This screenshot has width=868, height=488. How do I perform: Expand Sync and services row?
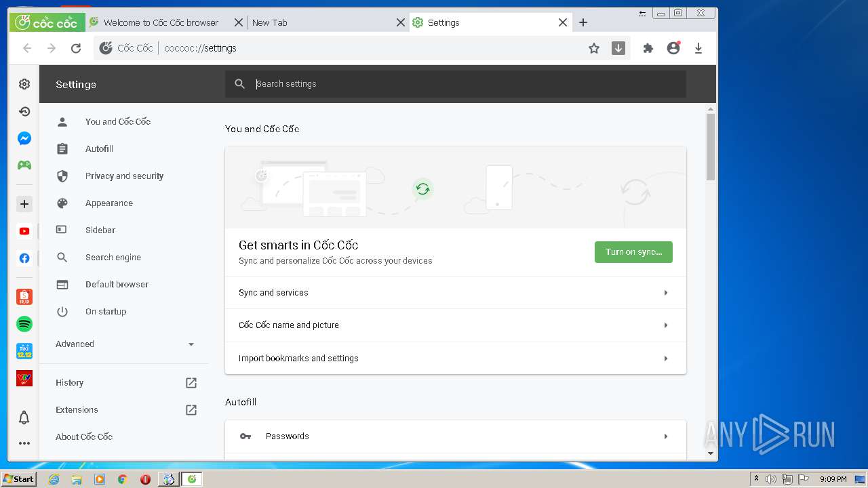(456, 293)
